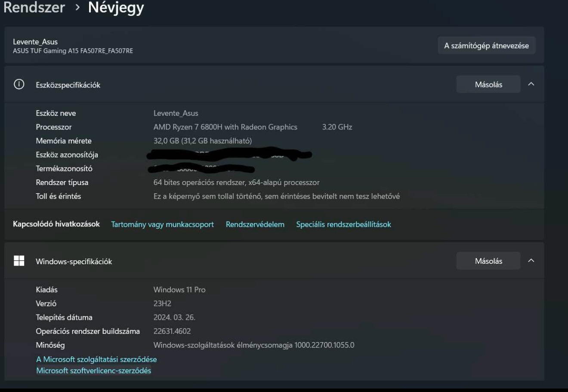The image size is (568, 392).
Task: Open A Microsoft szolgáltatási szerződése link
Action: [96, 359]
